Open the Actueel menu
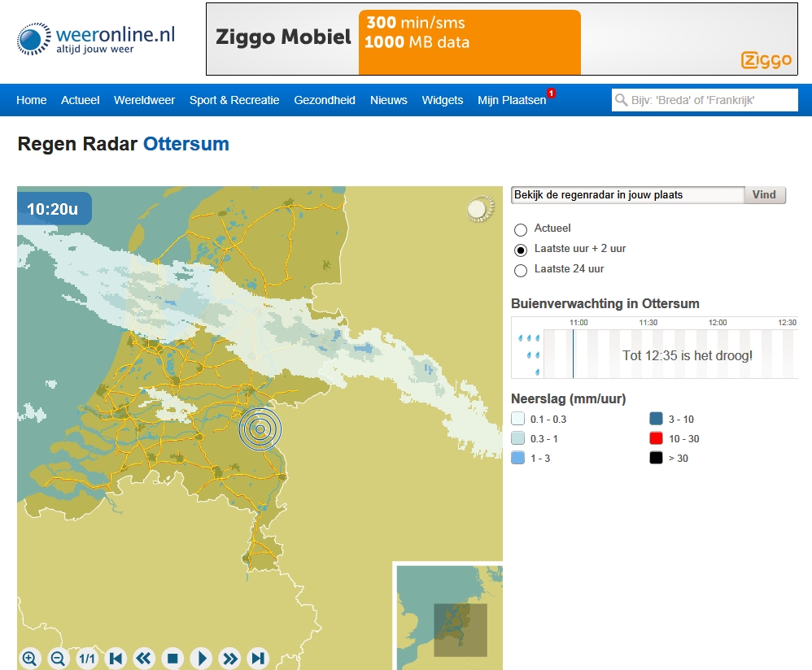Image resolution: width=812 pixels, height=670 pixels. [81, 100]
